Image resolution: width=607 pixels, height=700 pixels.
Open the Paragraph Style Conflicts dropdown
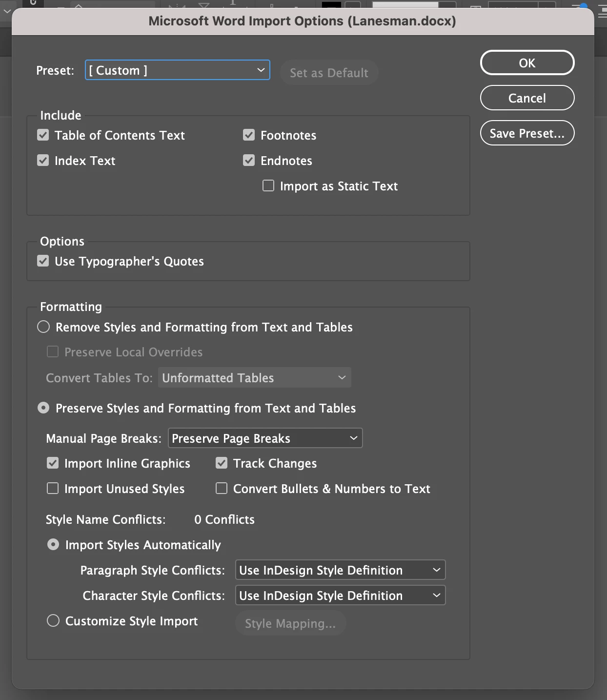[341, 570]
